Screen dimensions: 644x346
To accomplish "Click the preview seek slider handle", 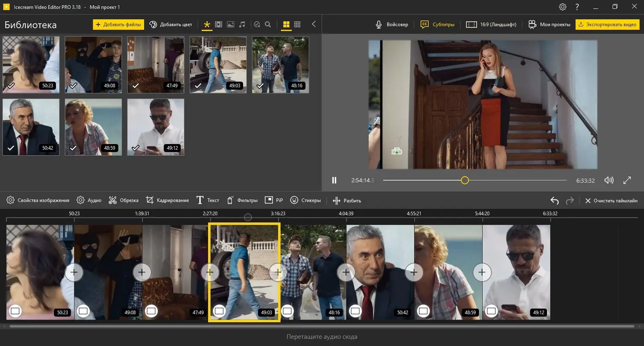I will [x=465, y=180].
